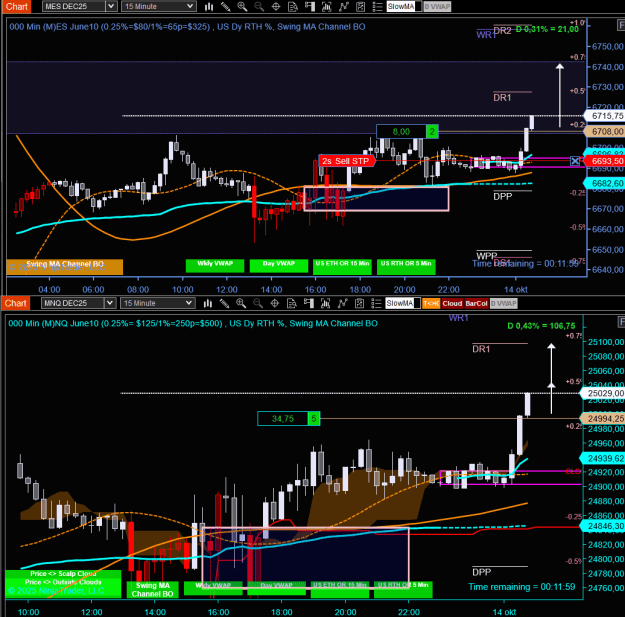Click the 25029,00 price marker on MNQ

tap(602, 393)
